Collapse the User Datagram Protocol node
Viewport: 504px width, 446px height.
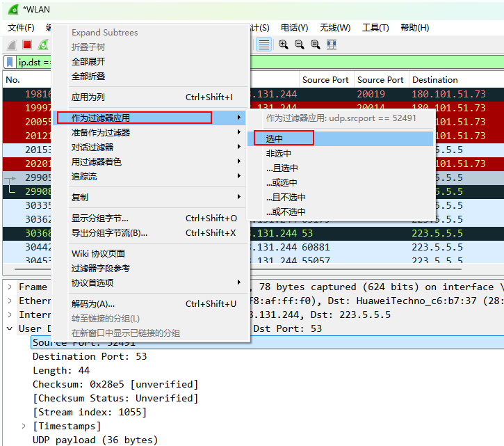10,328
